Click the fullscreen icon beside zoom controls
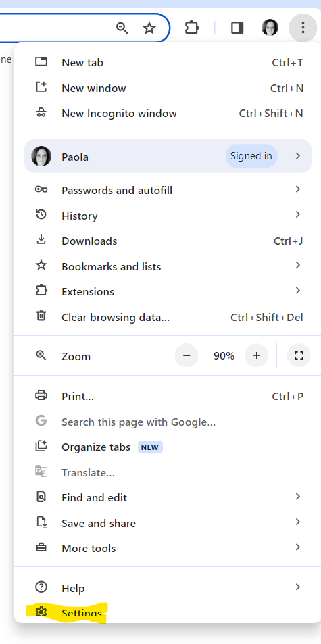Viewport: 321px width, 644px height. coord(299,355)
